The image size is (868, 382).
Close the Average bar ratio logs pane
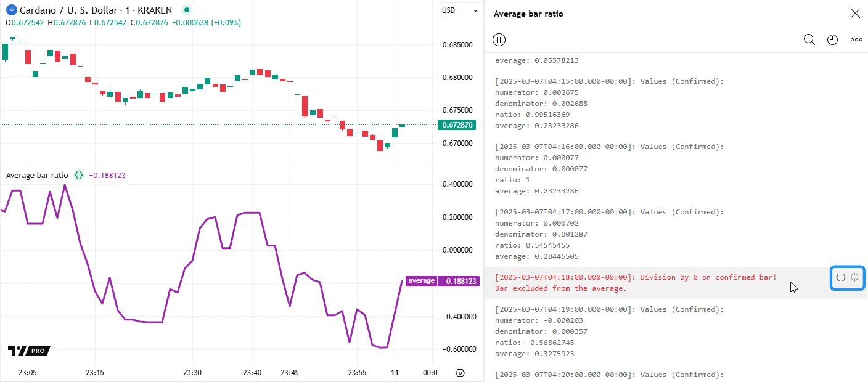coord(855,14)
